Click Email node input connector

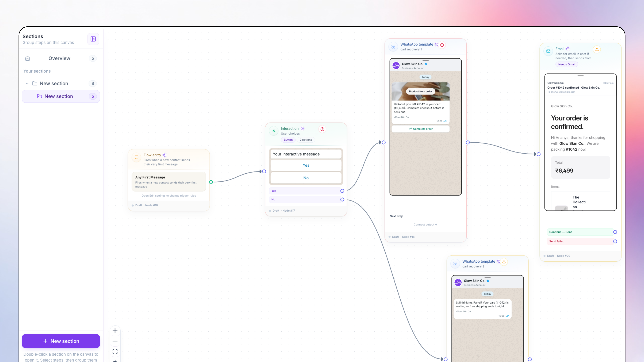(538, 154)
